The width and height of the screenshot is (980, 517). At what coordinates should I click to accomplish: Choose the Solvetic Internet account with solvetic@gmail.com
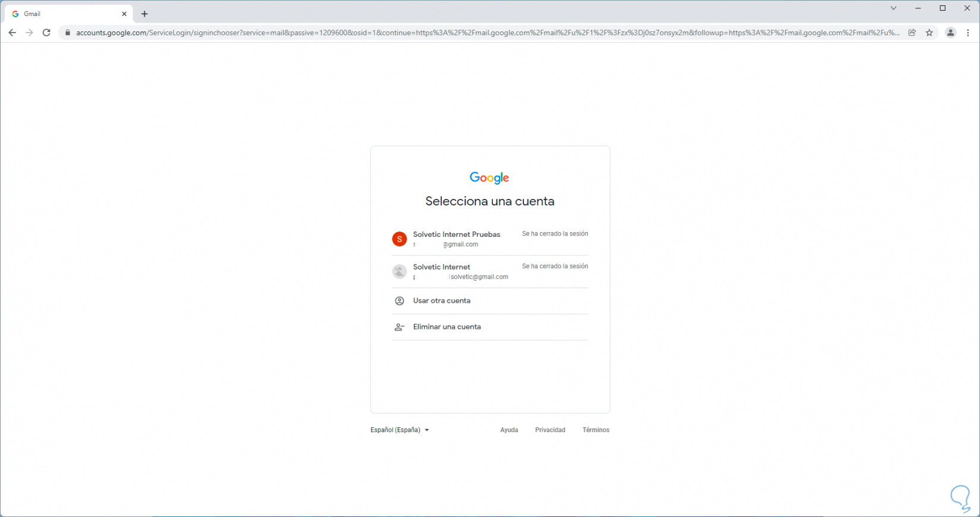point(490,272)
